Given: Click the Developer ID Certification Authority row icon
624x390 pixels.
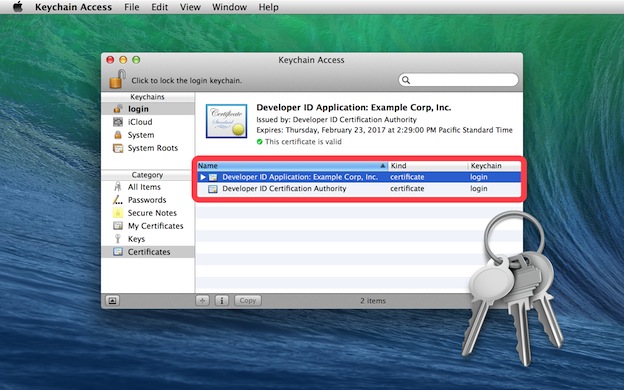Looking at the screenshot, I should point(213,189).
